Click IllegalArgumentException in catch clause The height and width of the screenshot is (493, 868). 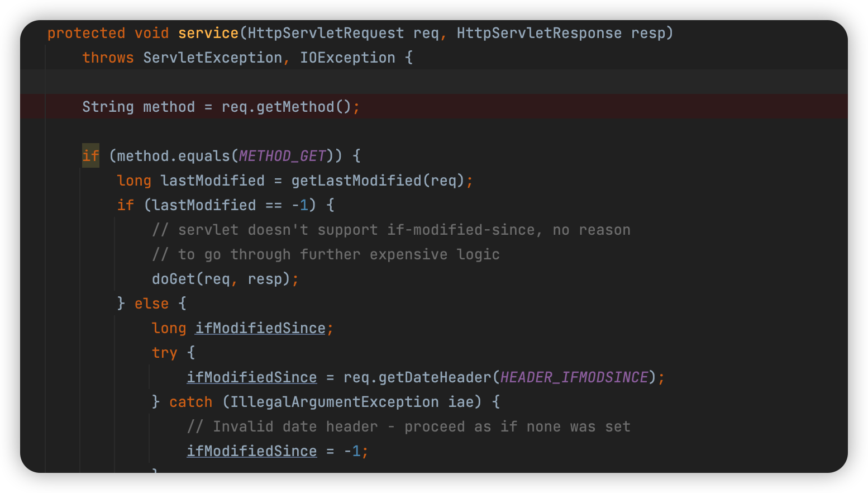pos(335,402)
